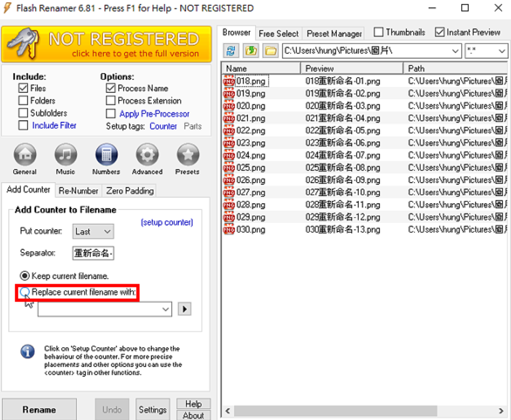Uncheck the Files include checkbox
The width and height of the screenshot is (511, 420).
pos(23,88)
